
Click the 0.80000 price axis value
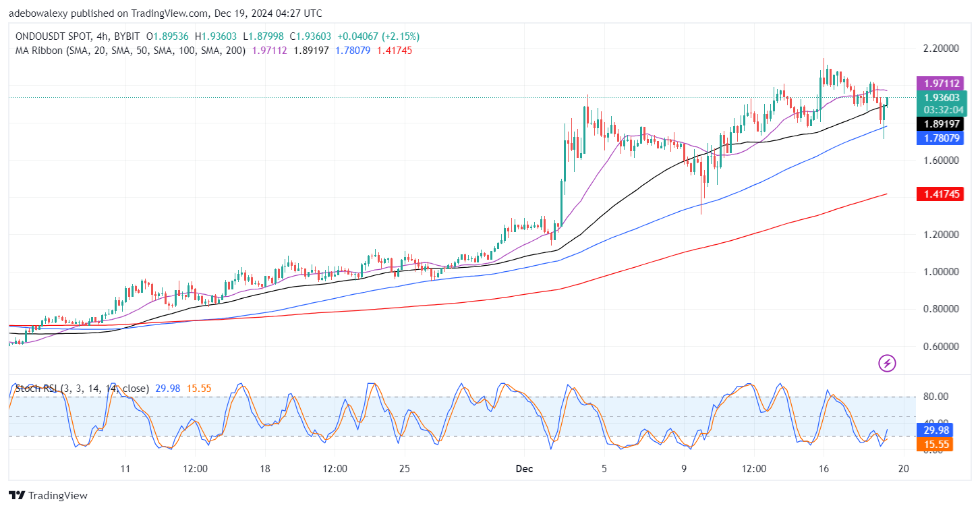click(x=942, y=309)
